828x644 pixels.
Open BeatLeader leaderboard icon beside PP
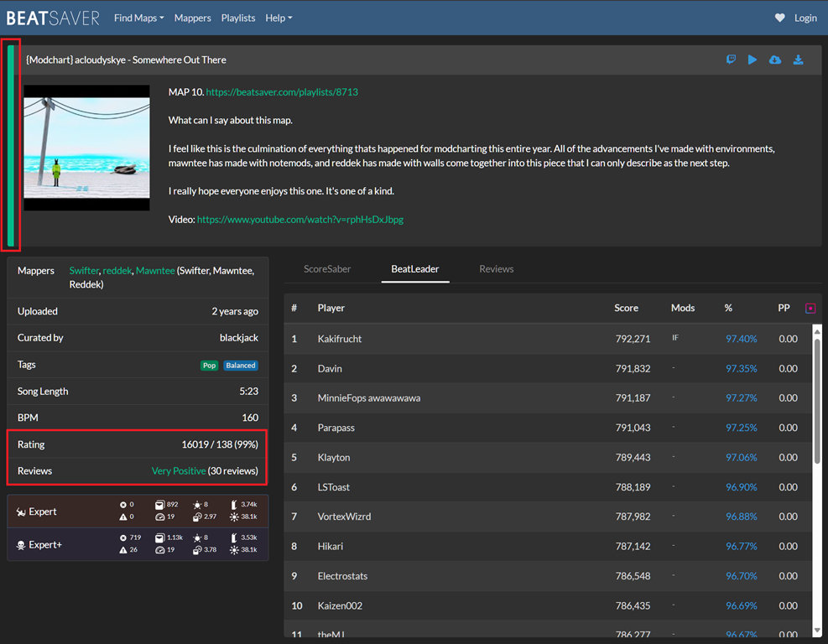pos(810,309)
